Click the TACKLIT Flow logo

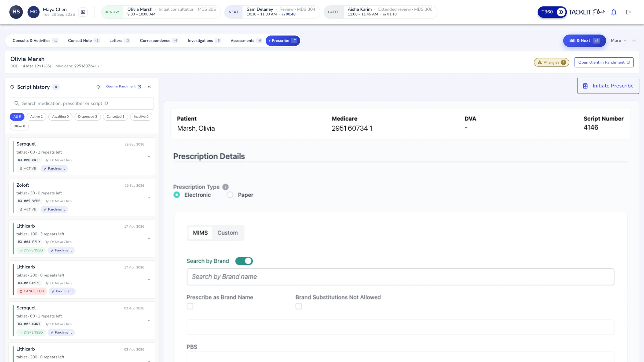(x=587, y=12)
